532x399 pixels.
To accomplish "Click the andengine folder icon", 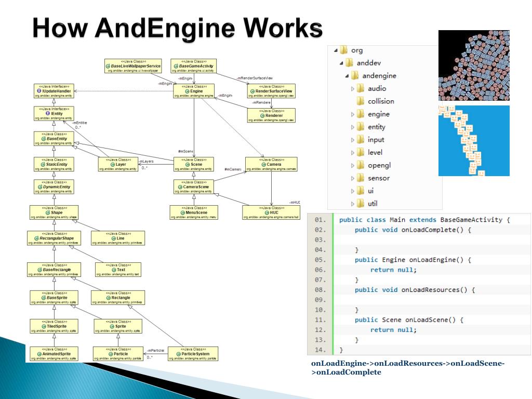I will [x=354, y=75].
